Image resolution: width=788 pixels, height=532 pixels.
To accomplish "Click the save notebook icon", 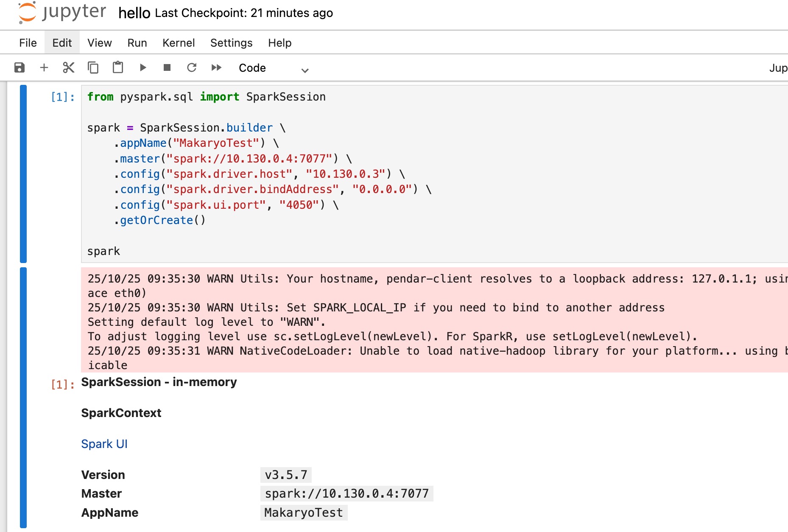I will point(20,68).
